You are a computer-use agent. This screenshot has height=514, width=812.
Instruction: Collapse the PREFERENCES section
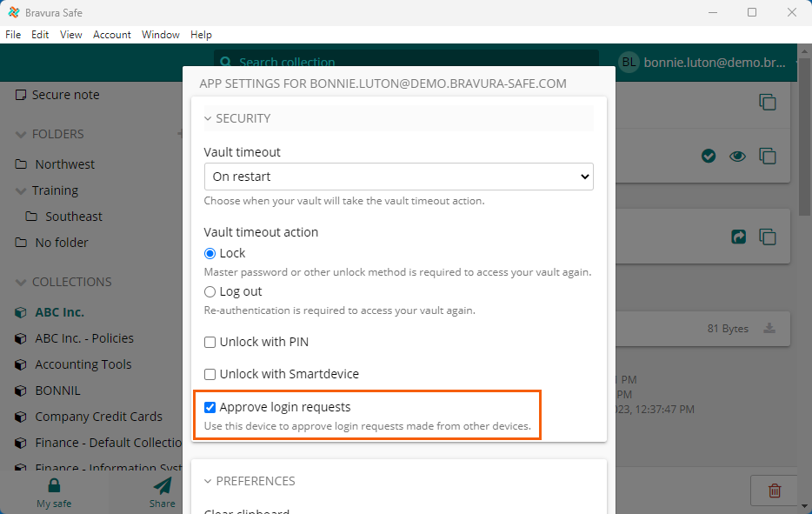click(208, 481)
